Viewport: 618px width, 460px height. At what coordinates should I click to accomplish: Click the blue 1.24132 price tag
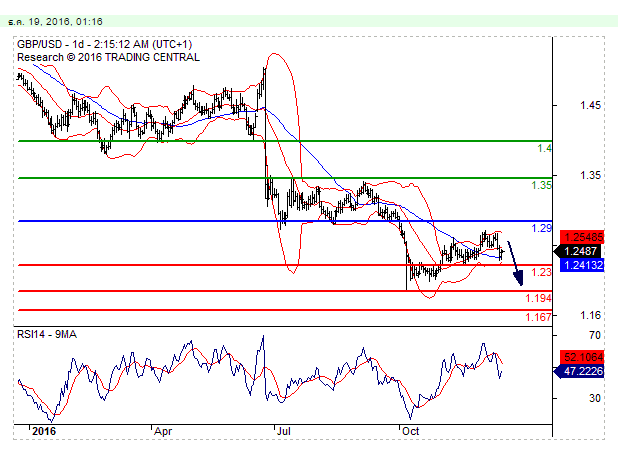click(x=582, y=265)
